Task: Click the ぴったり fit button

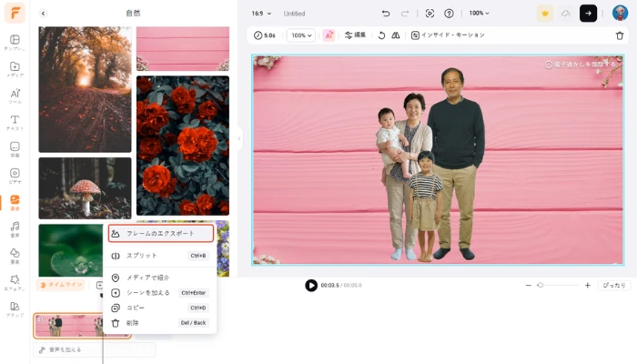Action: coord(614,285)
